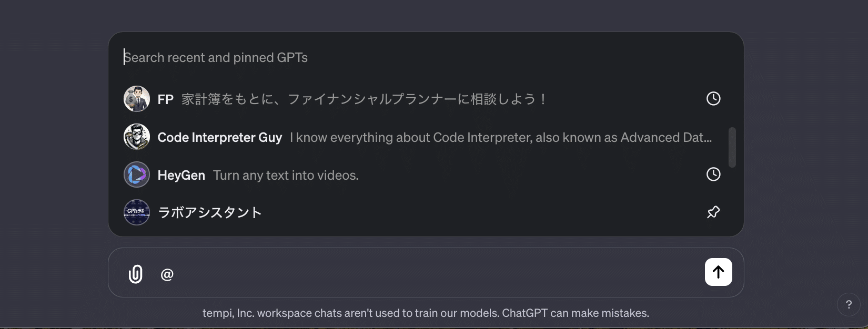Screen dimensions: 868x329
Task: Choose Code Interpreter Guy from the list
Action: point(219,138)
